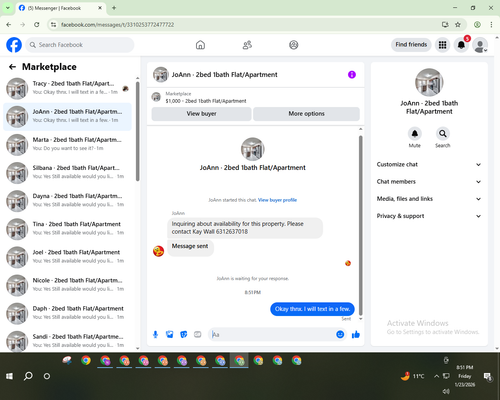Click the address bar URL
This screenshot has height=400, width=500.
[x=117, y=25]
